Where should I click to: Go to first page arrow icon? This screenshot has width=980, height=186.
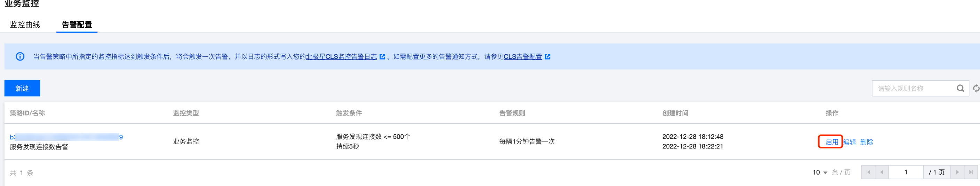(868, 172)
